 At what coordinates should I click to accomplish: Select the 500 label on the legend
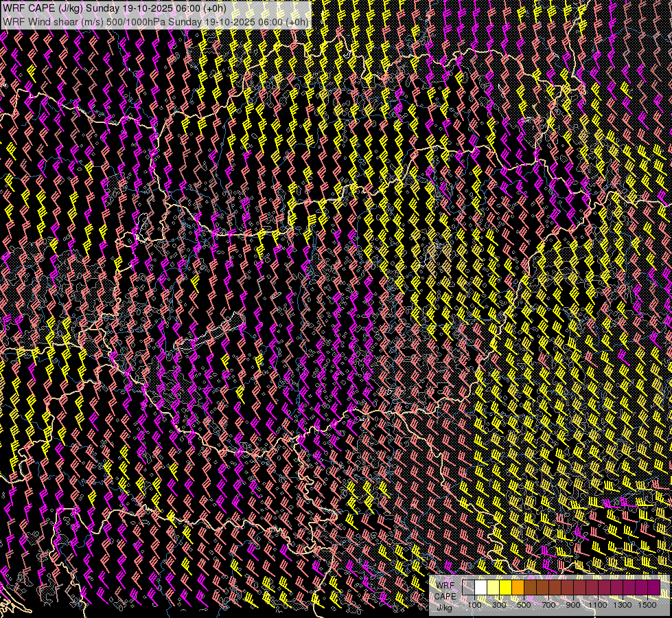tap(524, 605)
